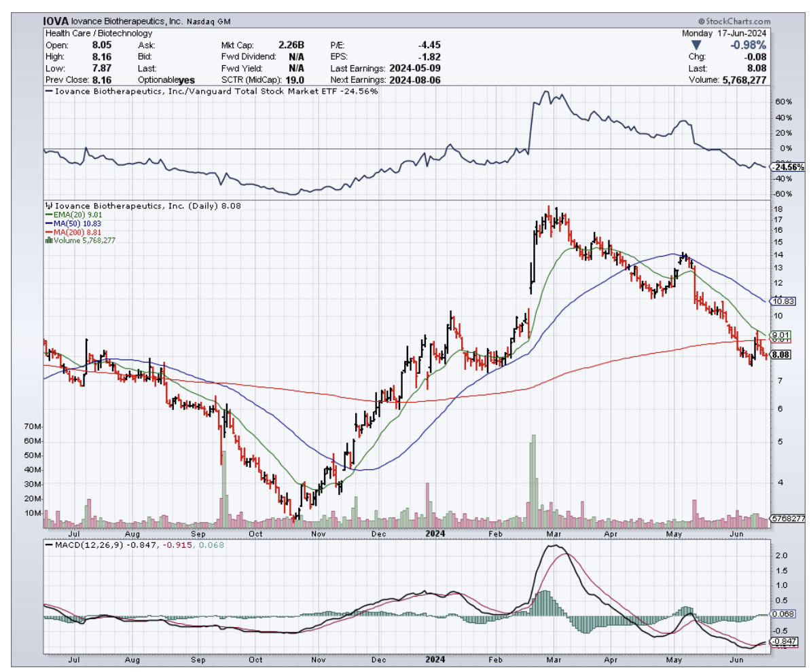The width and height of the screenshot is (811, 672).
Task: Click the -0.847 MACD value tag
Action: [x=782, y=641]
